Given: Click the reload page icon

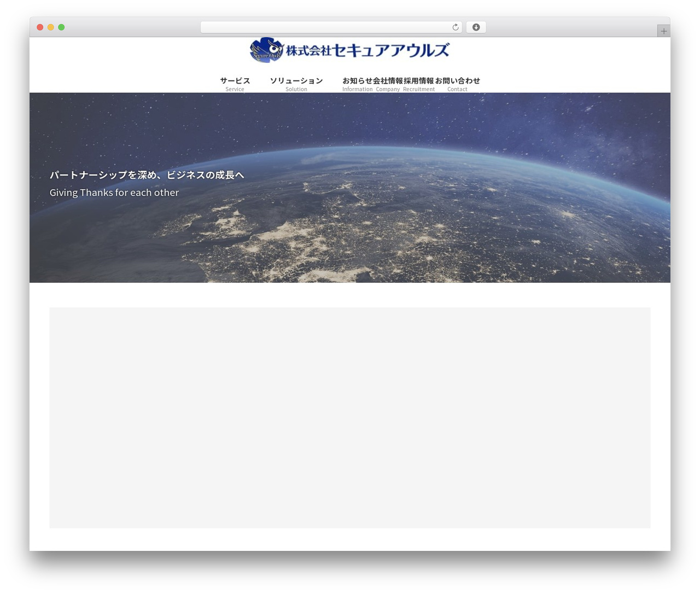Looking at the screenshot, I should coord(455,27).
